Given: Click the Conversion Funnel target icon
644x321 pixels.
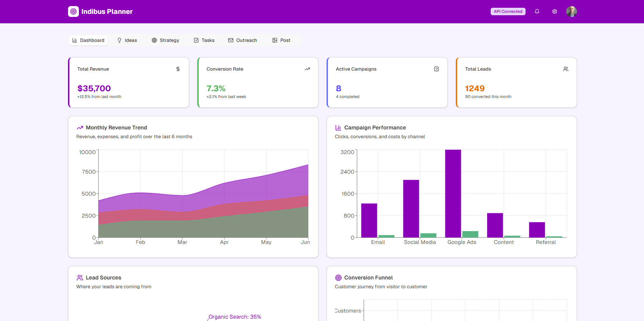Looking at the screenshot, I should [338, 278].
